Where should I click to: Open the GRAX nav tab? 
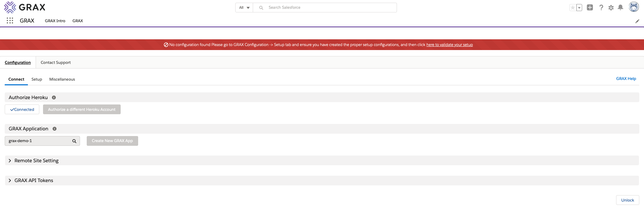[78, 21]
